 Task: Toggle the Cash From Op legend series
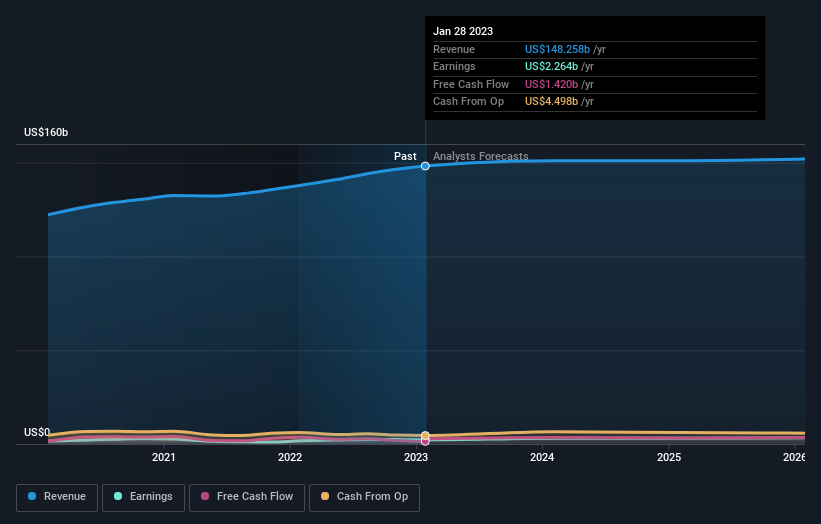tap(364, 497)
